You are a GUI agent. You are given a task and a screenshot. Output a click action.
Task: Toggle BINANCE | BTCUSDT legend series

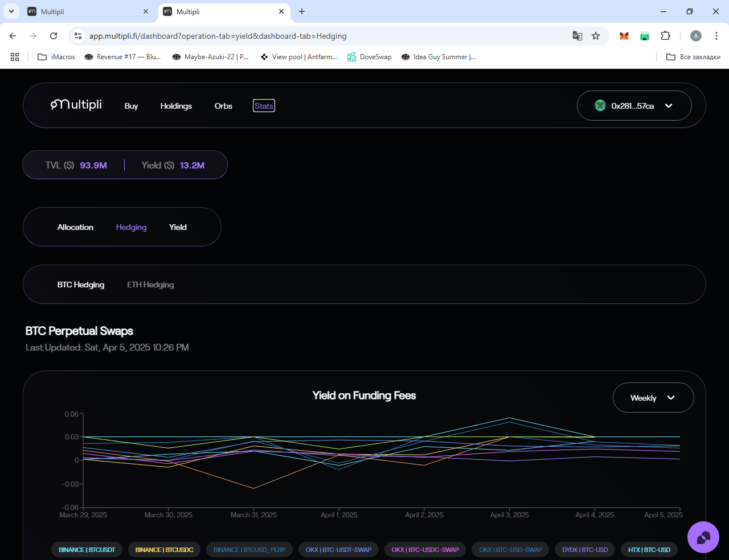pos(87,550)
